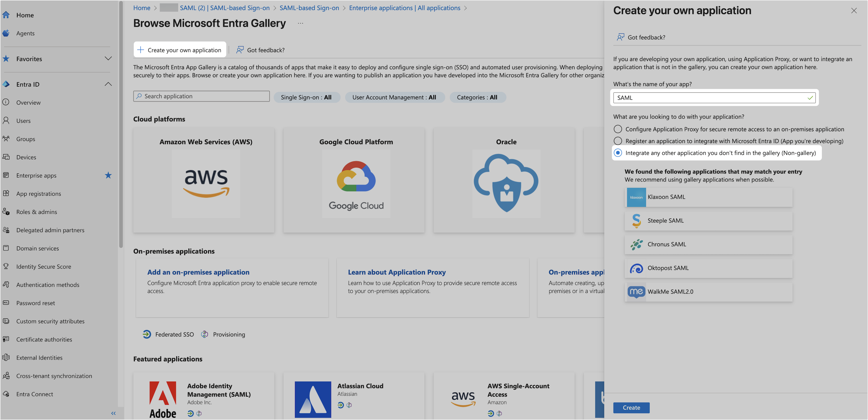Screen dimensions: 868x420
Task: Open Identity Secure Score
Action: (x=43, y=266)
